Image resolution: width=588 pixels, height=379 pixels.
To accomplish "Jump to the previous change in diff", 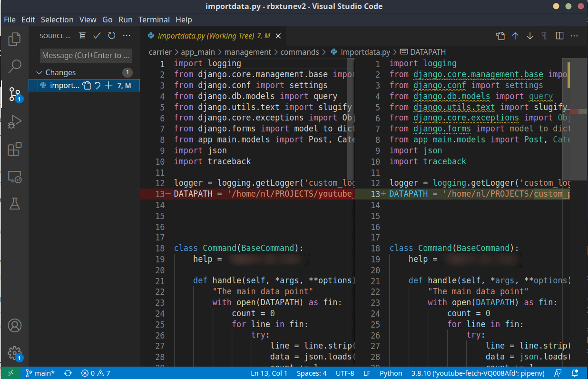I will [x=515, y=35].
